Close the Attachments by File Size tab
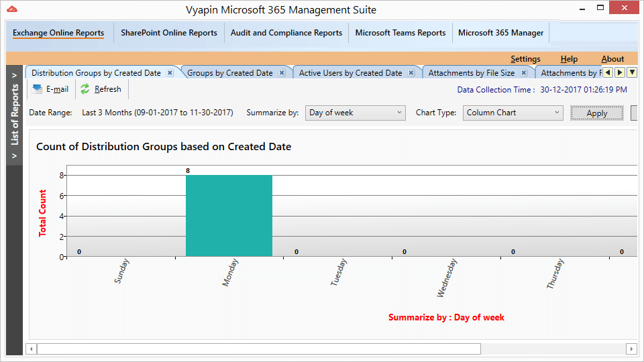 coord(524,72)
